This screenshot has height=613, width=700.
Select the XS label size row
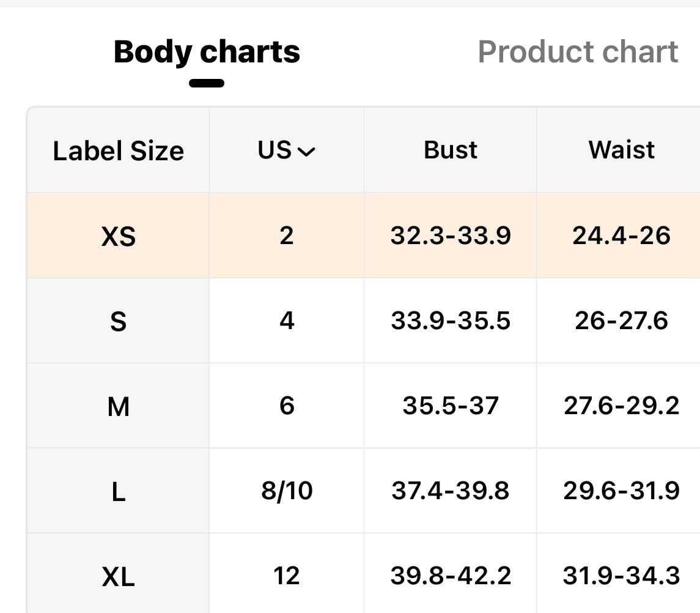[x=118, y=236]
